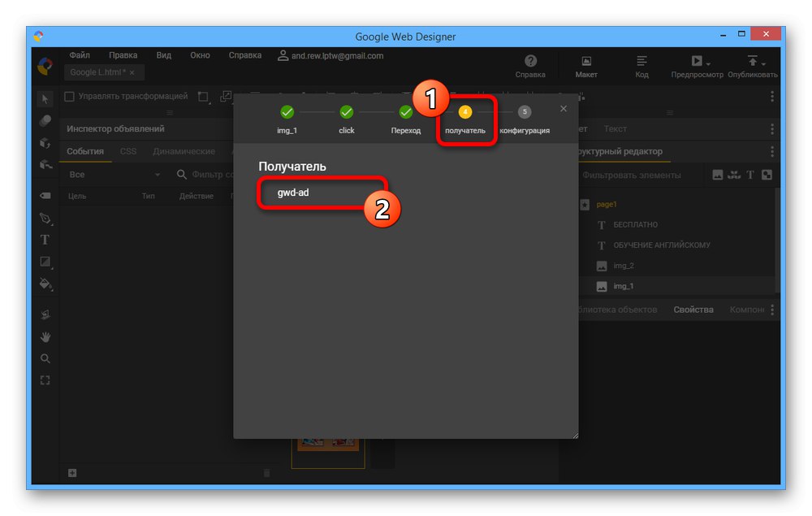Filter outliner by image elements icon
This screenshot has height=516, width=812.
[x=718, y=175]
